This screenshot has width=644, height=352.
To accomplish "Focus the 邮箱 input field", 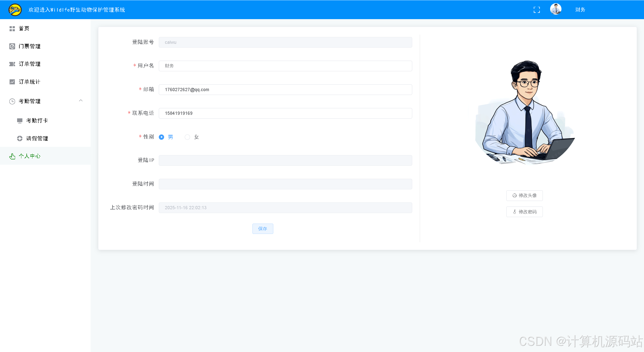I will point(285,90).
